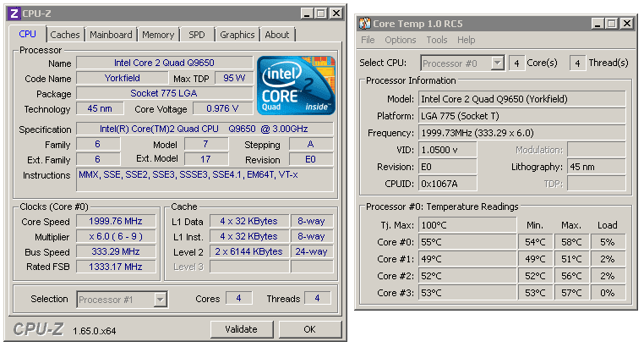The image size is (644, 347).
Task: Click the Ext. Model value '17'
Action: pos(206,159)
